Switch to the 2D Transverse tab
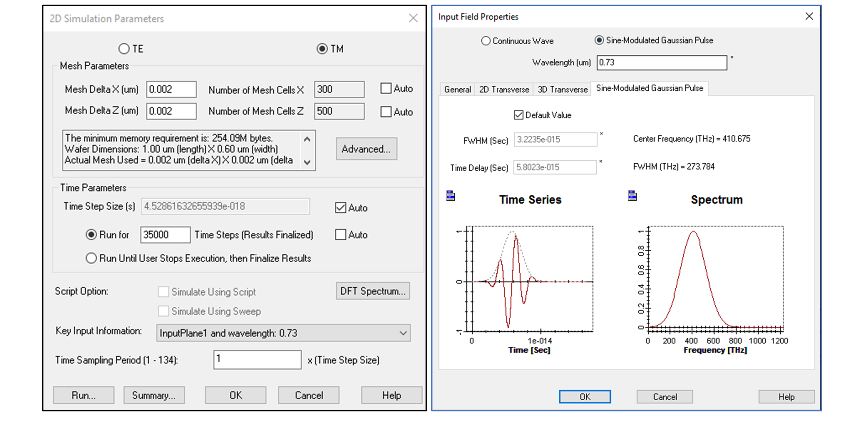The width and height of the screenshot is (868, 431). coord(504,89)
